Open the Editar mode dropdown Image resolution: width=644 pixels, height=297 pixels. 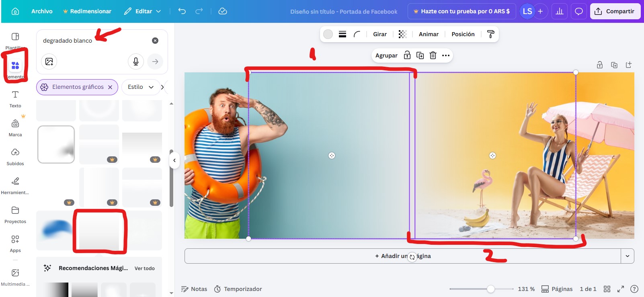click(x=143, y=11)
